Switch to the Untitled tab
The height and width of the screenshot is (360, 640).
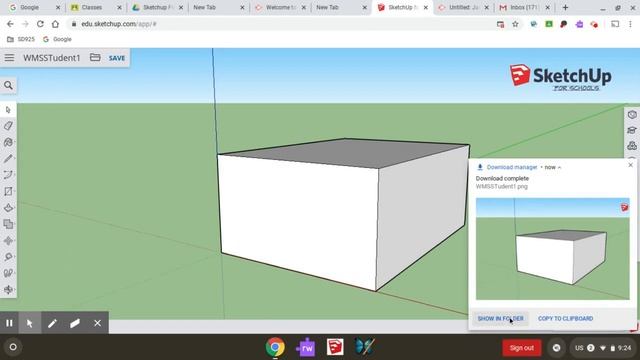(463, 7)
